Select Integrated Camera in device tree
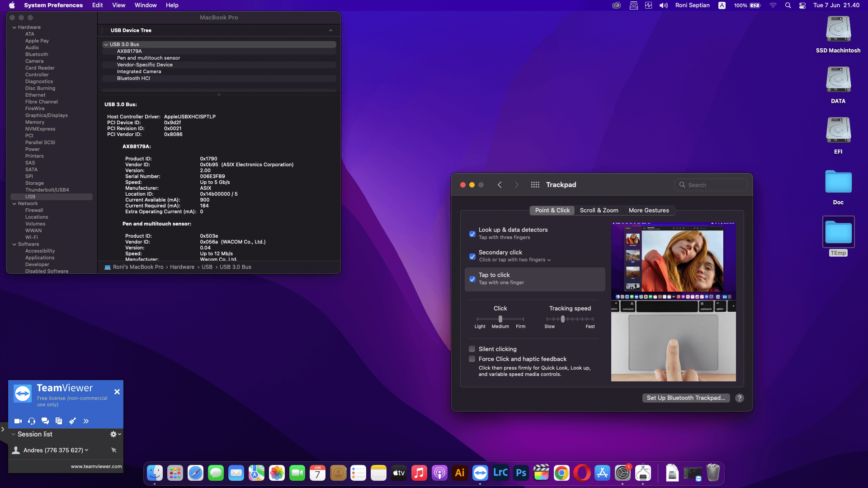This screenshot has height=488, width=868. (x=219, y=71)
